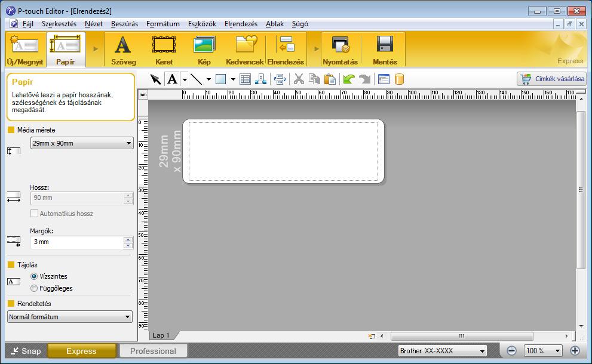Zoom in with the plus button
Image resolution: width=592 pixels, height=364 pixels.
(x=575, y=351)
